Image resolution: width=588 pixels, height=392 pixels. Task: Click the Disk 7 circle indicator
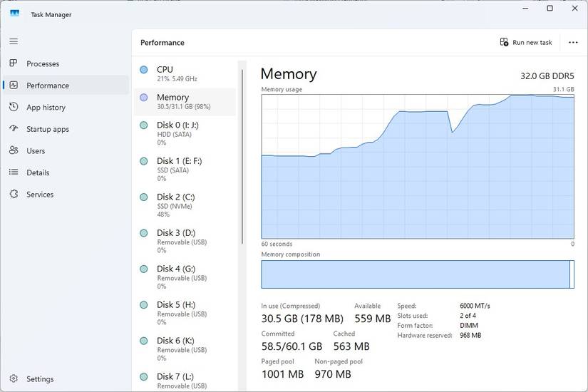tap(144, 376)
